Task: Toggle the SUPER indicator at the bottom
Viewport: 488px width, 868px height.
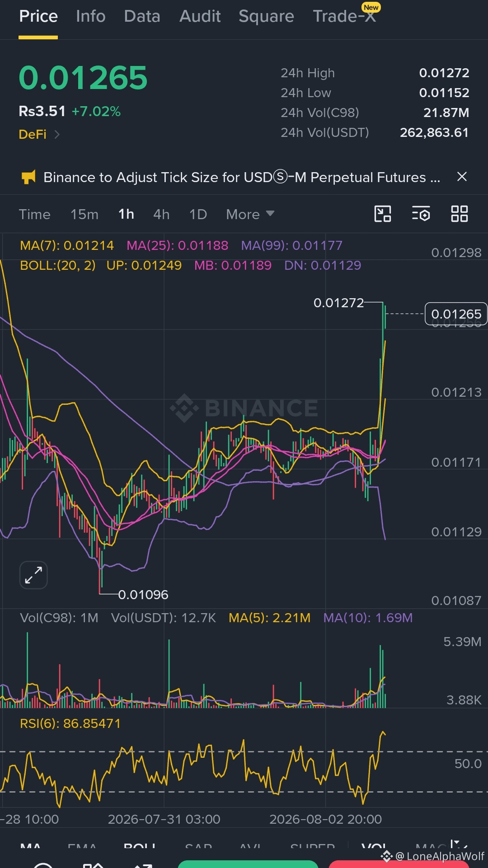Action: pos(313,846)
